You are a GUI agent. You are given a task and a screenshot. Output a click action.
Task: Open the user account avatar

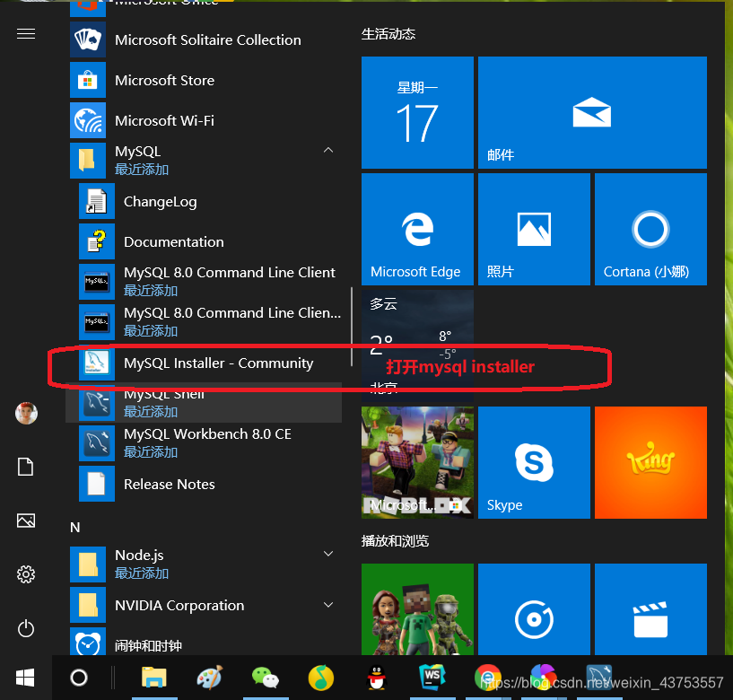pyautogui.click(x=26, y=414)
